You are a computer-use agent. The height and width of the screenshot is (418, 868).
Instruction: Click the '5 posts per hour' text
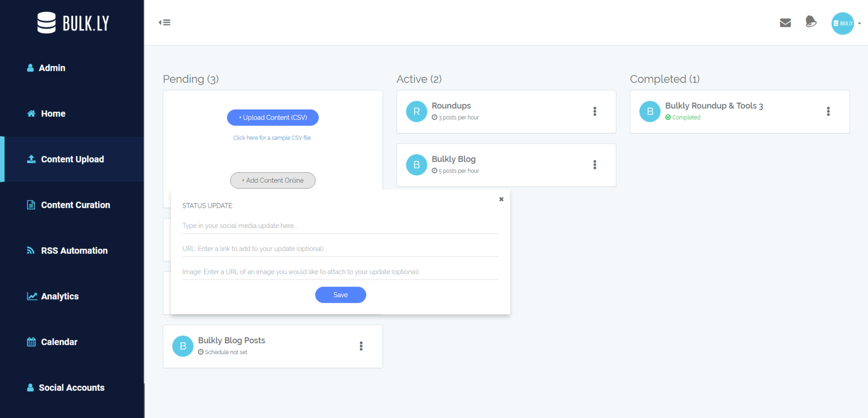tap(459, 171)
